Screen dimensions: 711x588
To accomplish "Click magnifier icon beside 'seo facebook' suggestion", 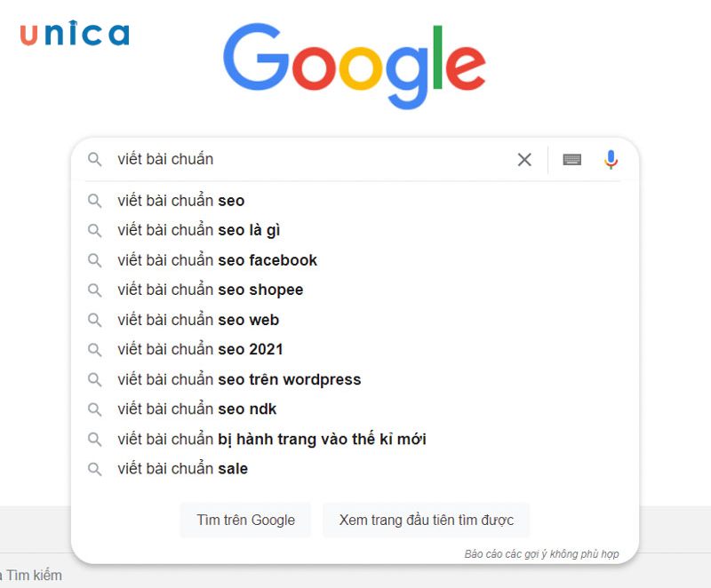I will (x=95, y=260).
